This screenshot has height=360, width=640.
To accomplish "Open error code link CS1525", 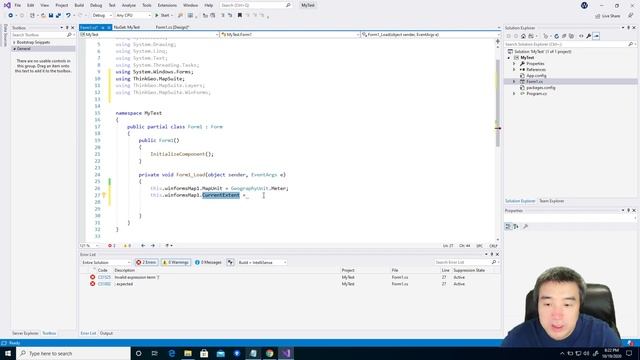I will tap(104, 278).
